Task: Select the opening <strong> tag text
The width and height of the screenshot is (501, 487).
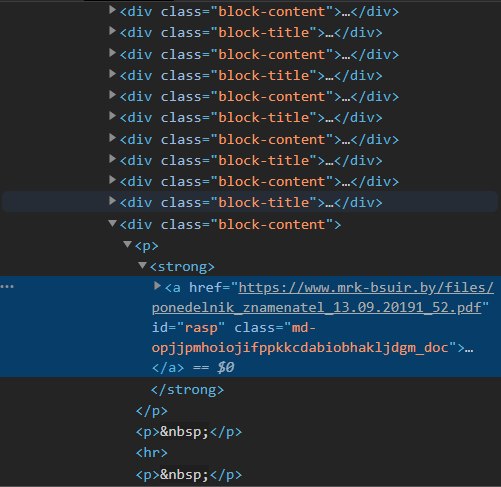Action: 182,267
